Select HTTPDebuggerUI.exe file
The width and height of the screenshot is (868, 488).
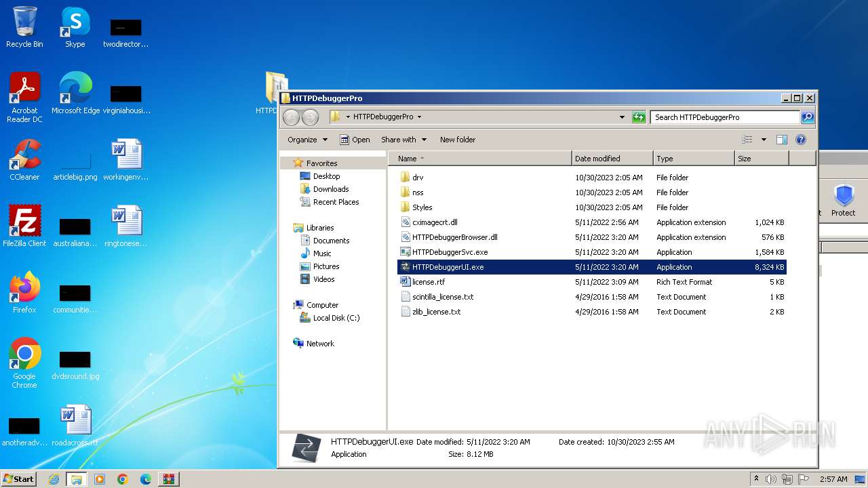coord(592,267)
